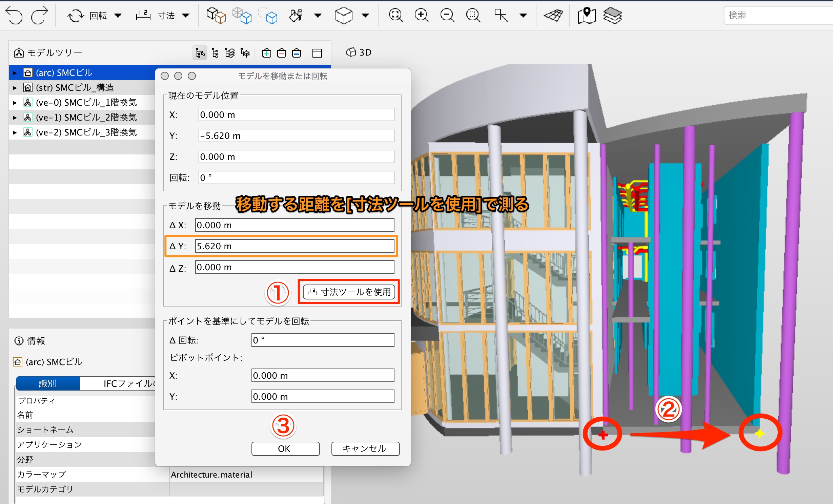Click the collapse-all minus icon in model tree
The width and height of the screenshot is (833, 504).
282,53
